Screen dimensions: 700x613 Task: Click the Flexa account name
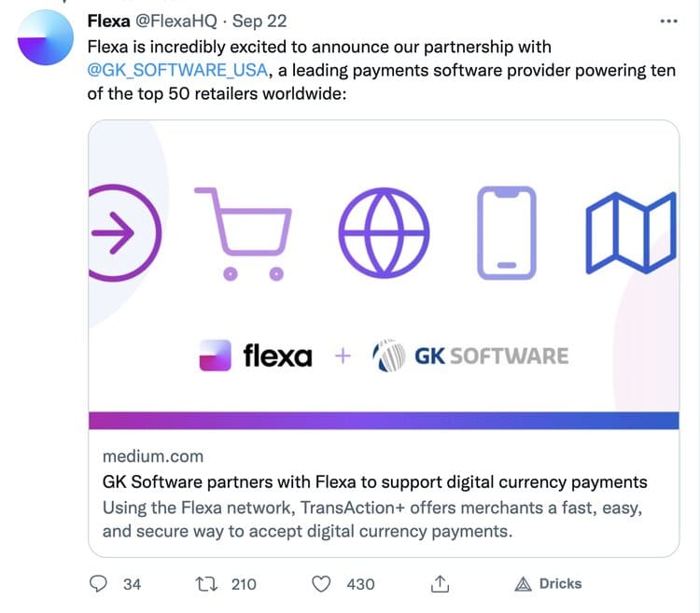point(108,21)
